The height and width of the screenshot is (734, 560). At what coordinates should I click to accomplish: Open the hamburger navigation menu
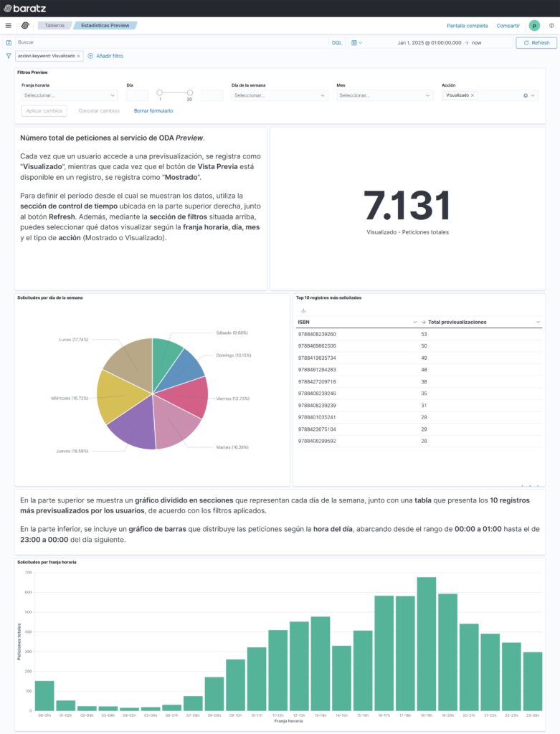(x=8, y=25)
